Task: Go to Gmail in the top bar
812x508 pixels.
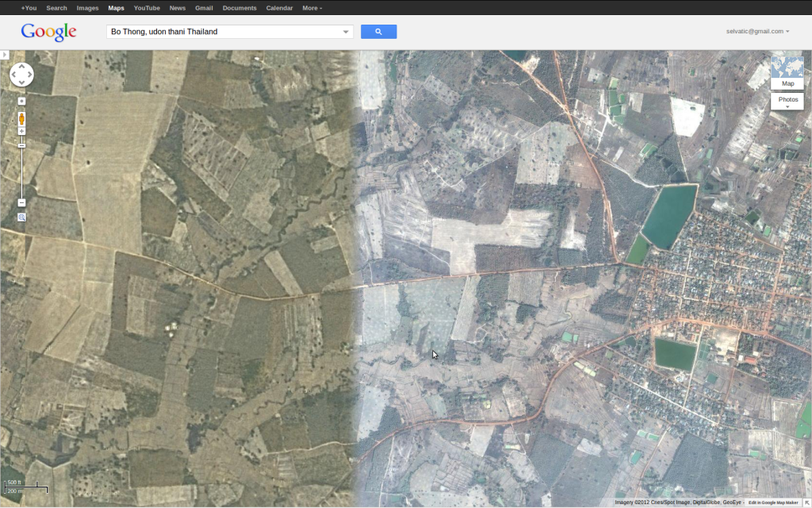Action: pyautogui.click(x=204, y=8)
